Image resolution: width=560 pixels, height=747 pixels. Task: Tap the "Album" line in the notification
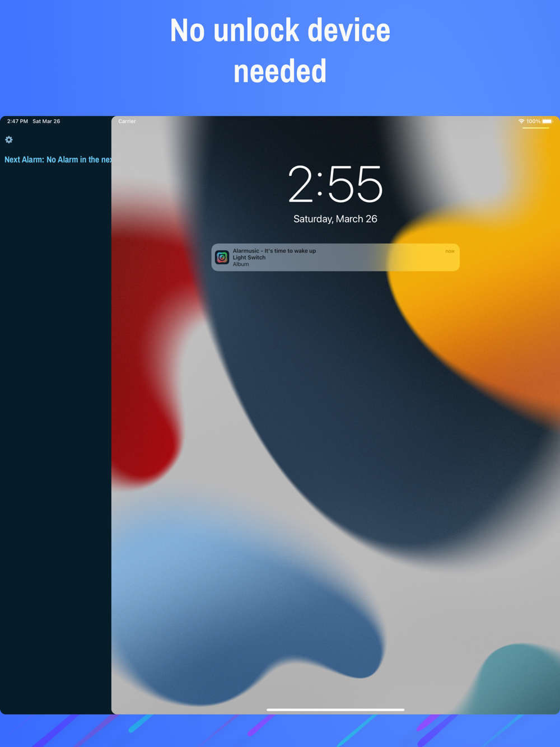[241, 264]
